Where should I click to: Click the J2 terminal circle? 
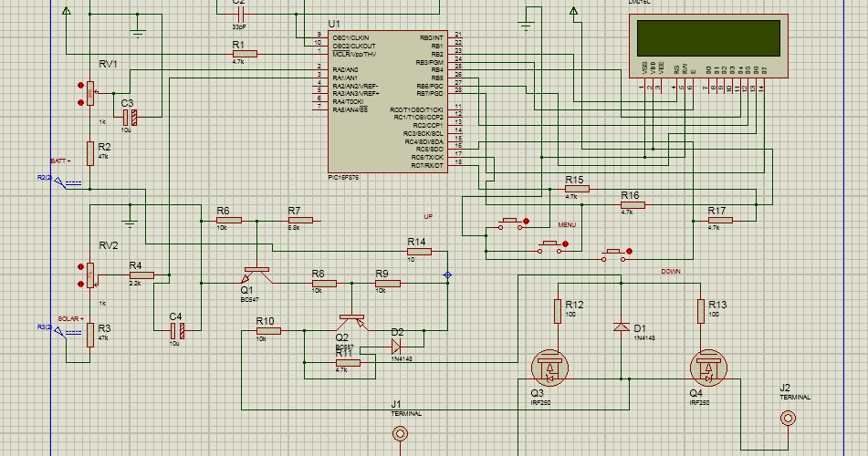pos(789,418)
